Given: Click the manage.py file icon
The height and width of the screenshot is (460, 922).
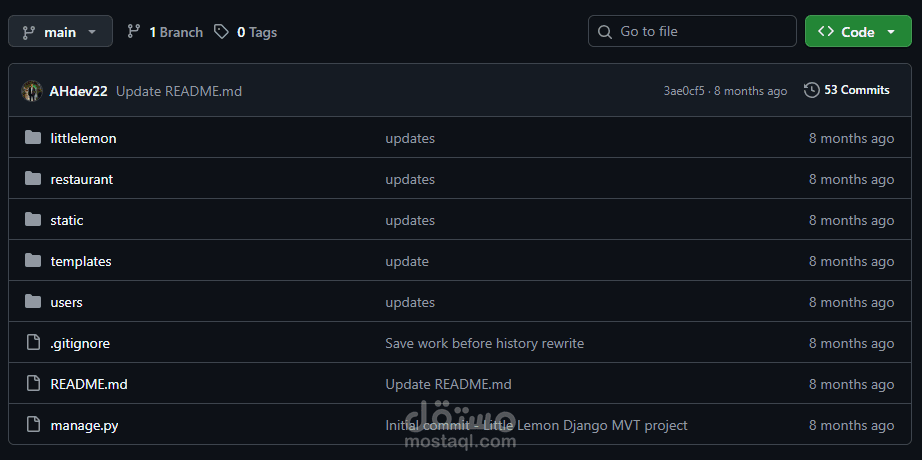Looking at the screenshot, I should coord(34,424).
